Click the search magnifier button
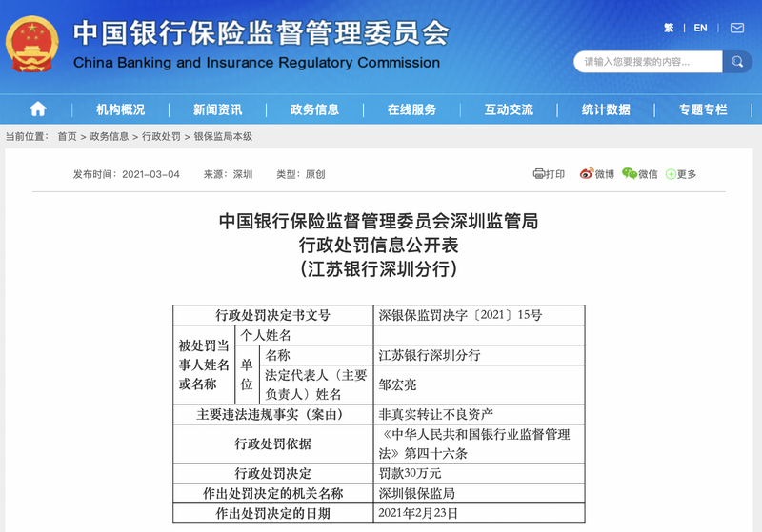This screenshot has height=532, width=762. [x=736, y=62]
